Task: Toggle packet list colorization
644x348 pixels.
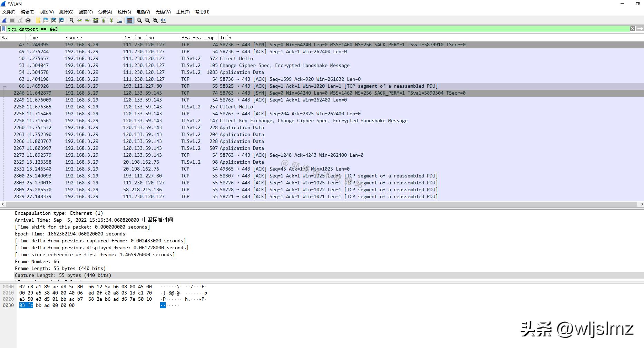Action: [x=129, y=20]
